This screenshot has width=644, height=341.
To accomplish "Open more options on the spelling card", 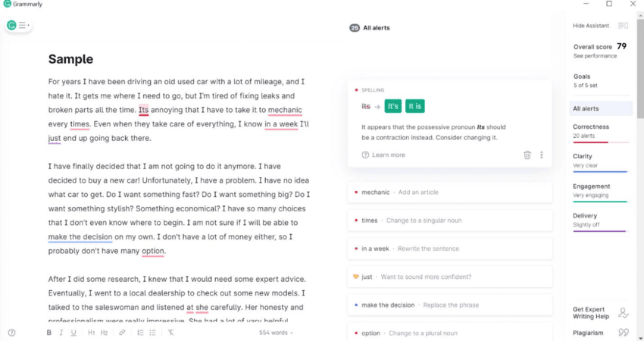I will (x=542, y=155).
